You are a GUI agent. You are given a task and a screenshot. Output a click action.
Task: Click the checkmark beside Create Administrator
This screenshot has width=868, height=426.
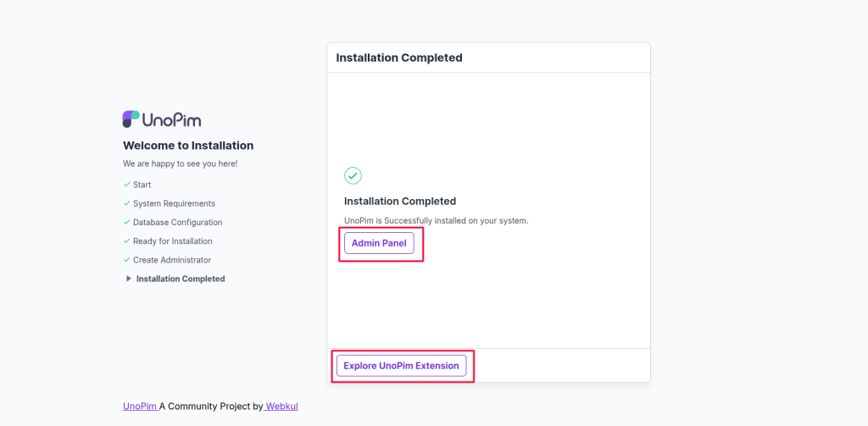click(x=127, y=259)
